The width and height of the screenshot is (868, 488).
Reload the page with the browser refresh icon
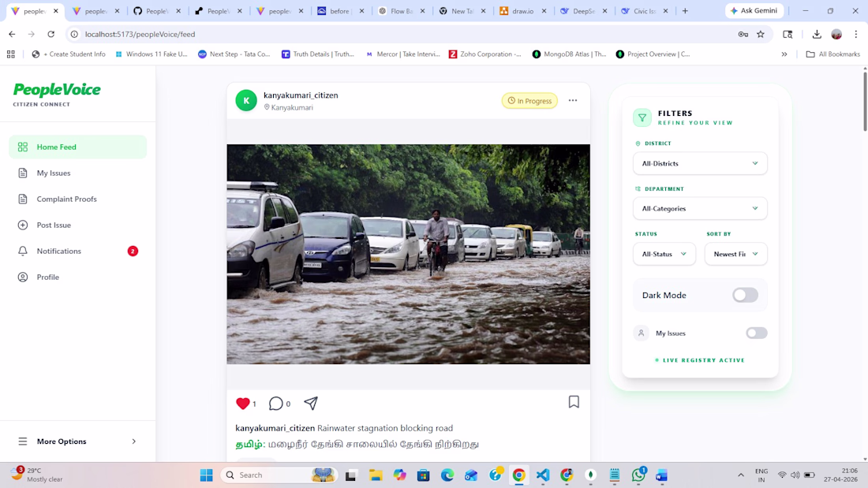51,35
